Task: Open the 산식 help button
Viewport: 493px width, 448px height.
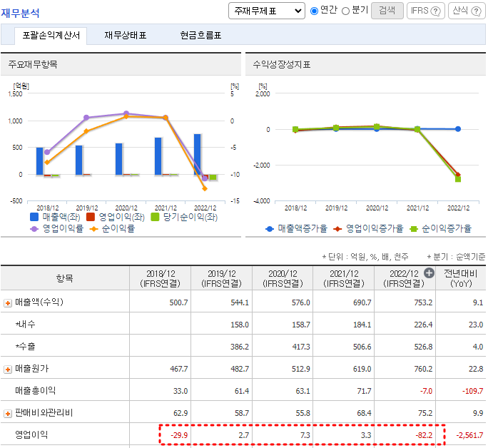Action: point(467,11)
